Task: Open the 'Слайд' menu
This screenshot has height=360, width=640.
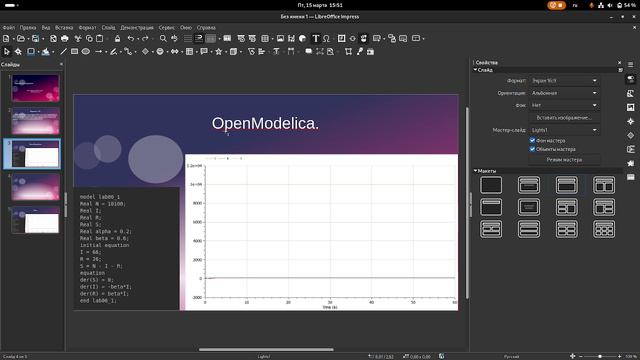Action: 108,27
